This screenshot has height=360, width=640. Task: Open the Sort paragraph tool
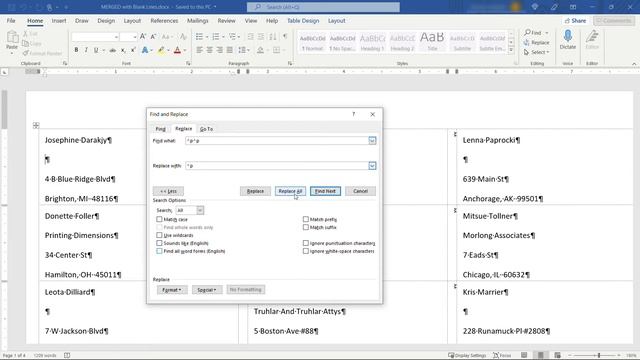(x=273, y=37)
